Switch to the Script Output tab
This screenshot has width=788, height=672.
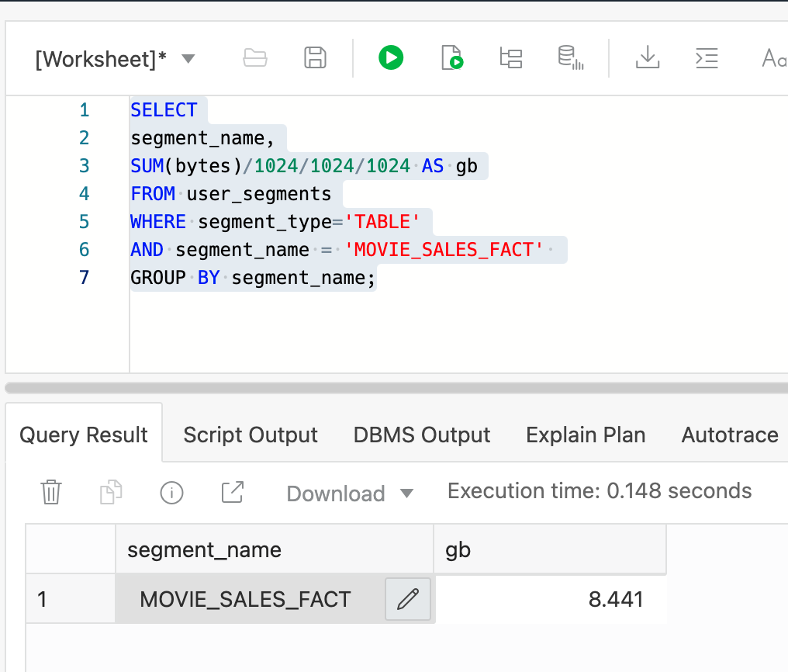pyautogui.click(x=251, y=435)
